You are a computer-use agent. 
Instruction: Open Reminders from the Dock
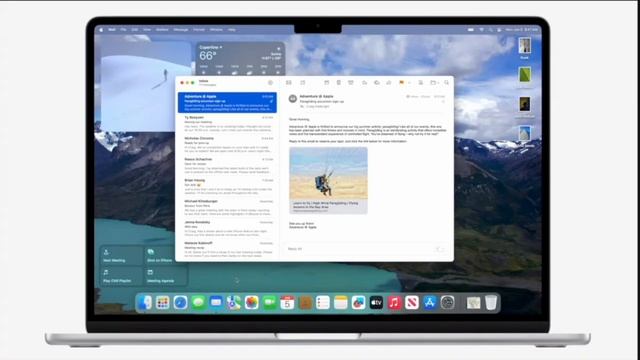pyautogui.click(x=323, y=302)
